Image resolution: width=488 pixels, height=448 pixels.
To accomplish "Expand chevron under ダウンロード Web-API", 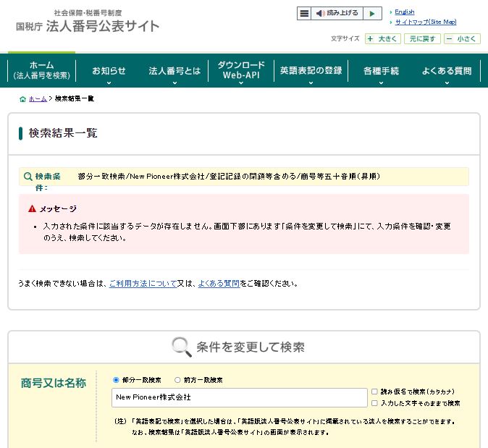I will pyautogui.click(x=241, y=83).
